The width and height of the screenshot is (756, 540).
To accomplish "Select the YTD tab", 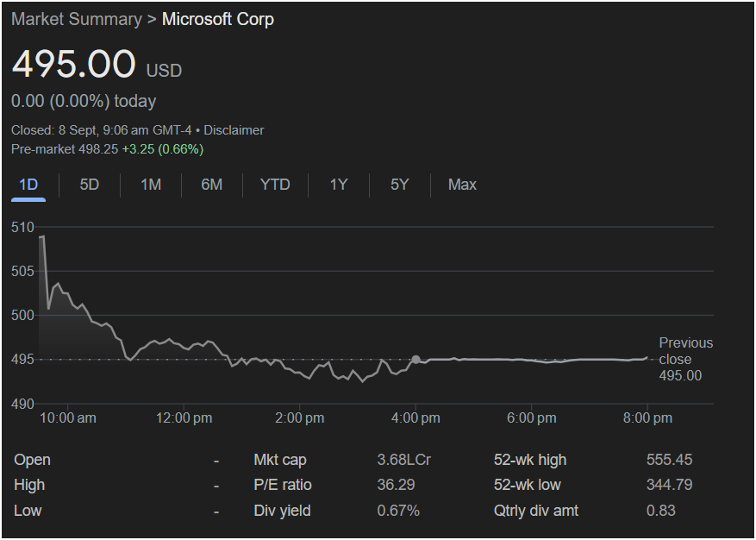I will (x=275, y=185).
